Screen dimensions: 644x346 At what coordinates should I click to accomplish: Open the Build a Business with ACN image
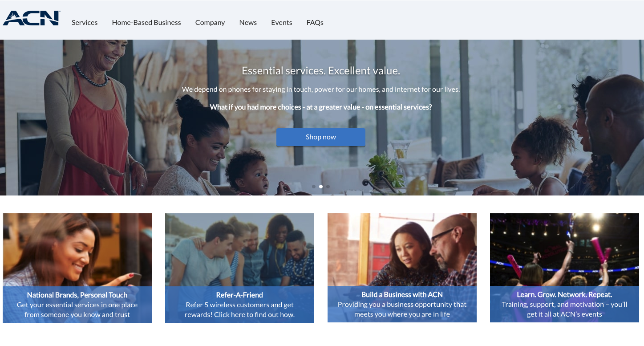click(402, 250)
